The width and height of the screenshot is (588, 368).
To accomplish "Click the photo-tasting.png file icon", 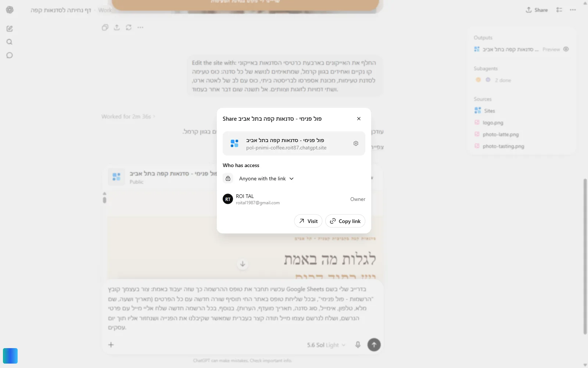I will pos(477,146).
